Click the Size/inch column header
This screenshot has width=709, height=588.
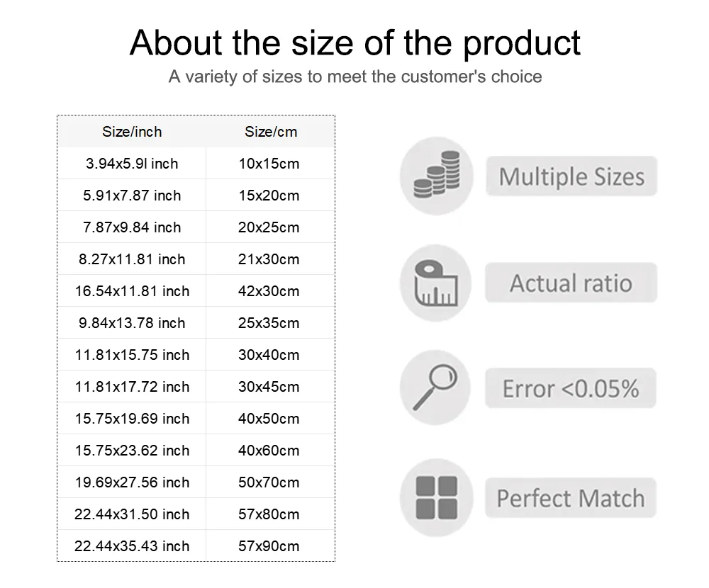point(132,132)
